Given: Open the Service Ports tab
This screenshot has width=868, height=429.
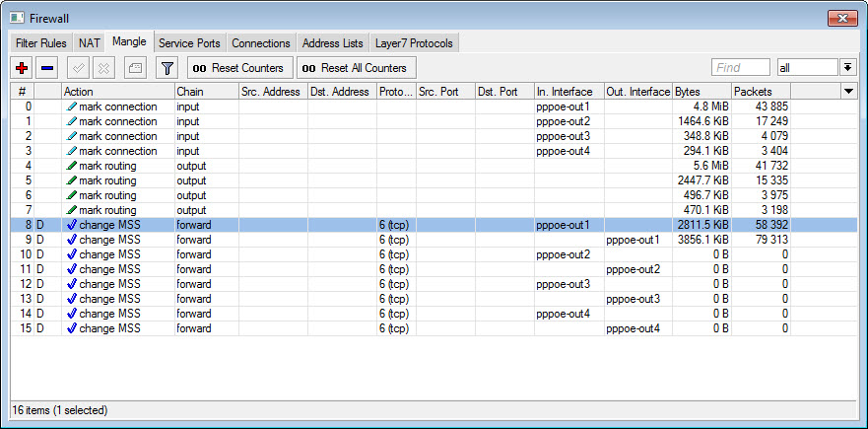Looking at the screenshot, I should [x=189, y=43].
